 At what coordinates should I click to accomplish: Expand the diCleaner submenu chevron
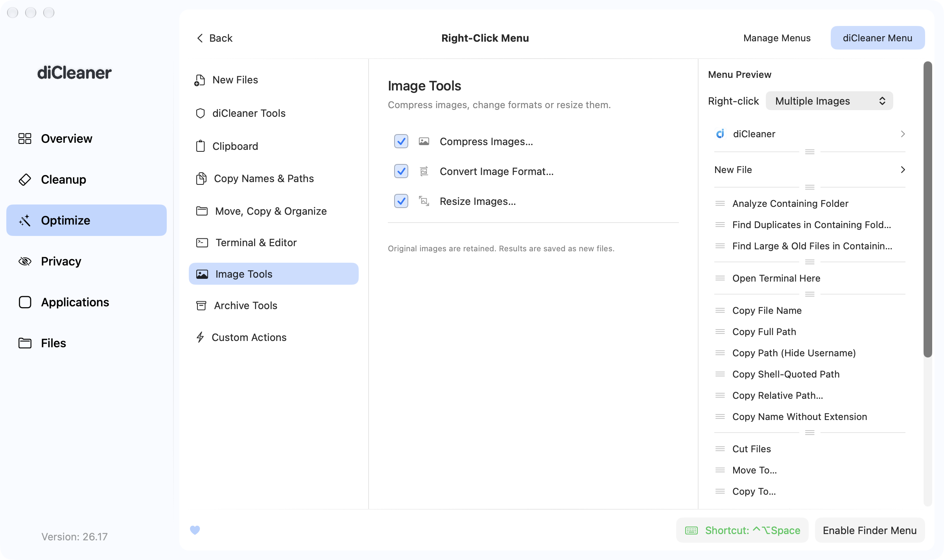(x=903, y=134)
